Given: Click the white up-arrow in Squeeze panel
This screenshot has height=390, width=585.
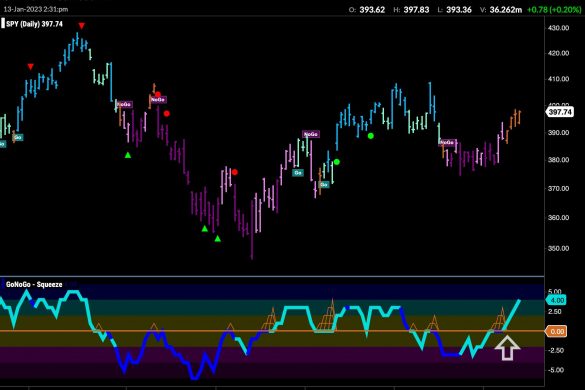Looking at the screenshot, I should coord(507,347).
